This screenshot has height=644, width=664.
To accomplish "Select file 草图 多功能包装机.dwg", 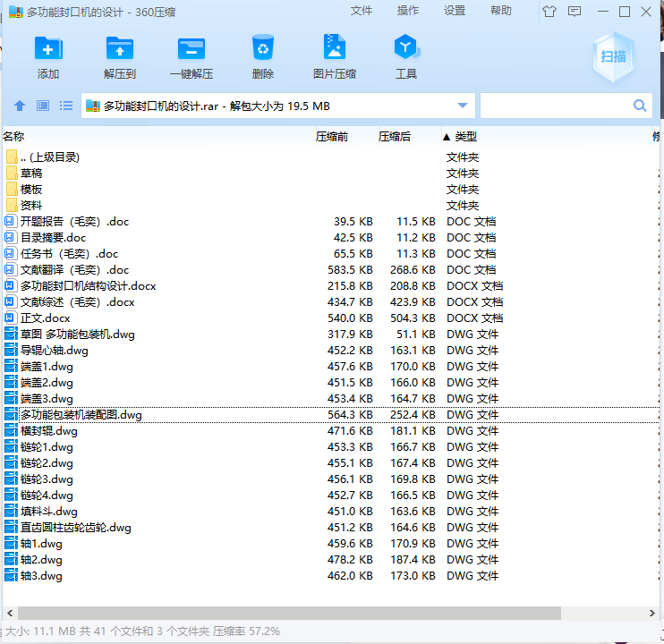I will 331,335.
